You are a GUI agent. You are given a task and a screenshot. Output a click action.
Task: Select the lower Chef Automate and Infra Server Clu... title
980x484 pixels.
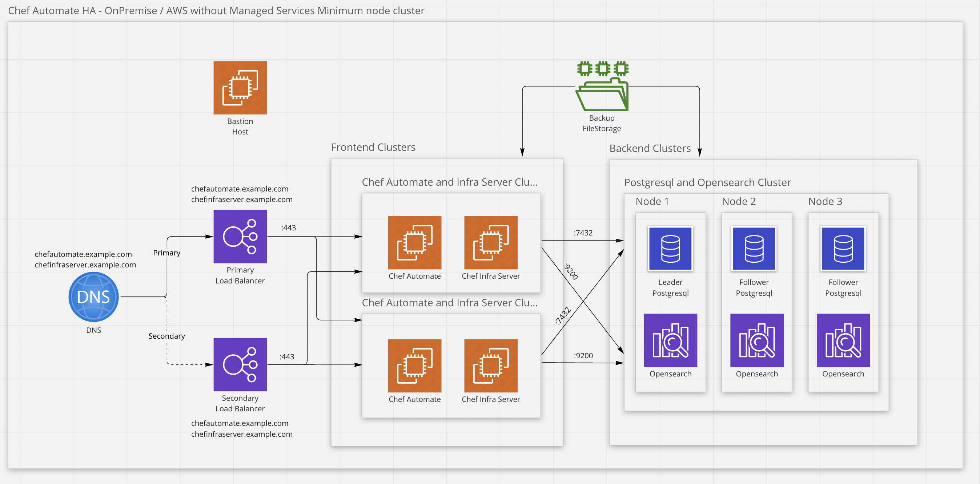tap(450, 303)
